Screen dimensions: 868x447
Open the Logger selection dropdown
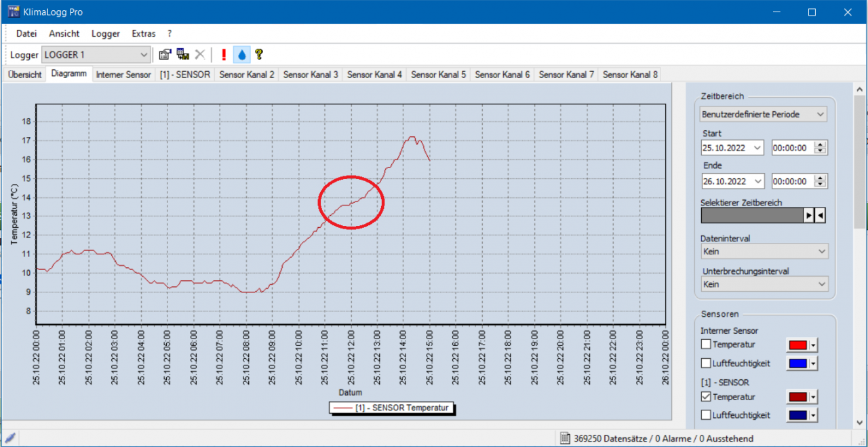[144, 55]
